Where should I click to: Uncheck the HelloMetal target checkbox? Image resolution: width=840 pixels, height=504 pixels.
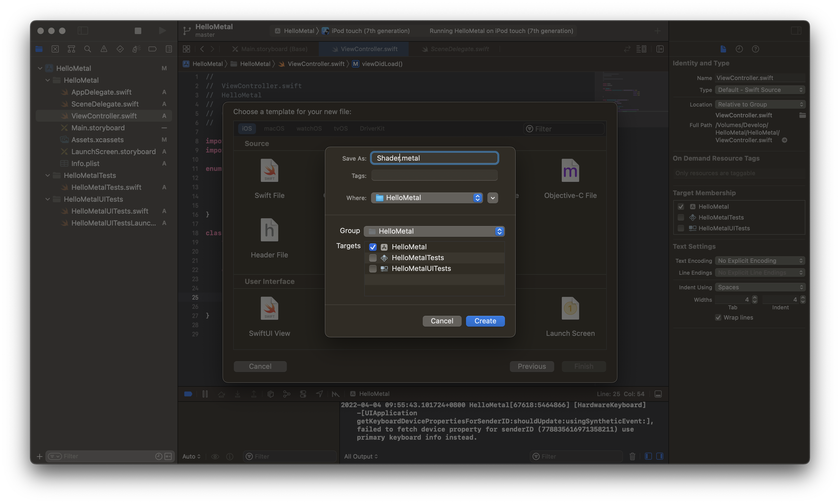[x=373, y=247]
